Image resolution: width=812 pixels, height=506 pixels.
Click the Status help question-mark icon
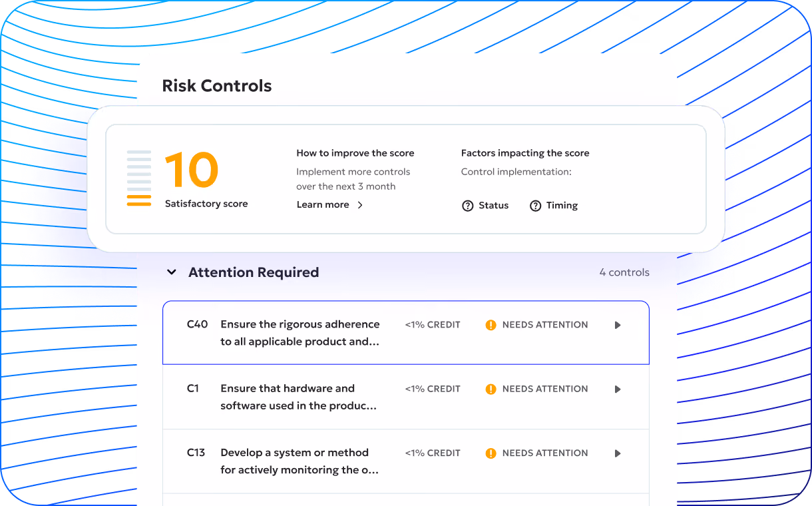pos(467,206)
